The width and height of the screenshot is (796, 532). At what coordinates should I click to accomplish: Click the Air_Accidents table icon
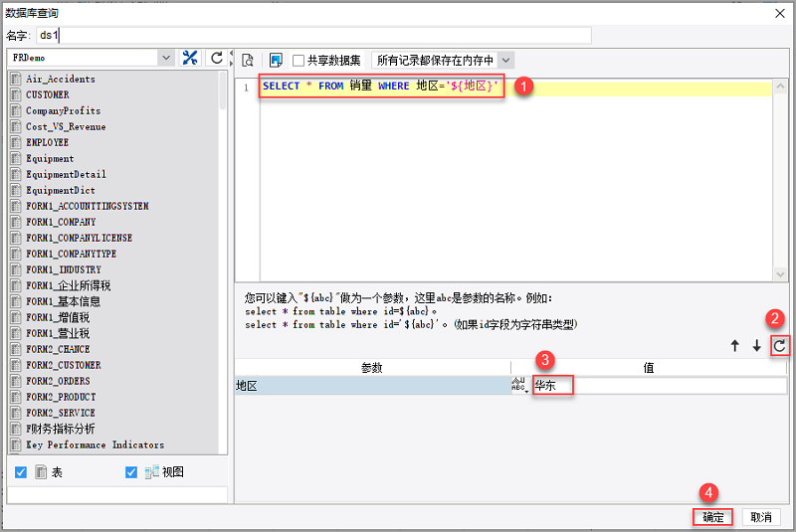[x=16, y=79]
